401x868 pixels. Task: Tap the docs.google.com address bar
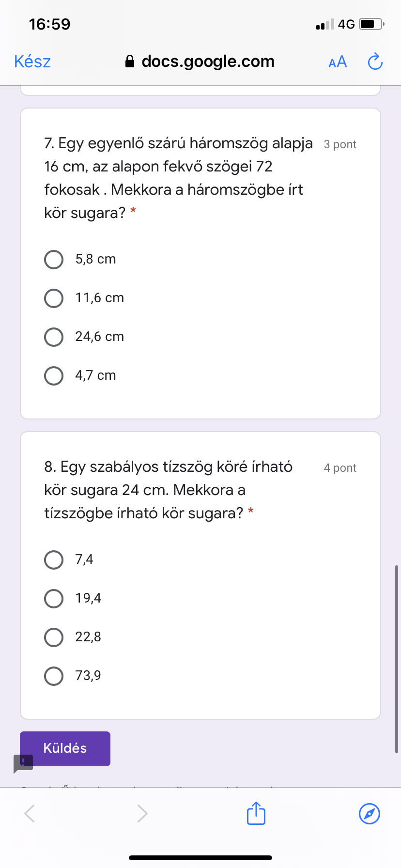click(208, 62)
